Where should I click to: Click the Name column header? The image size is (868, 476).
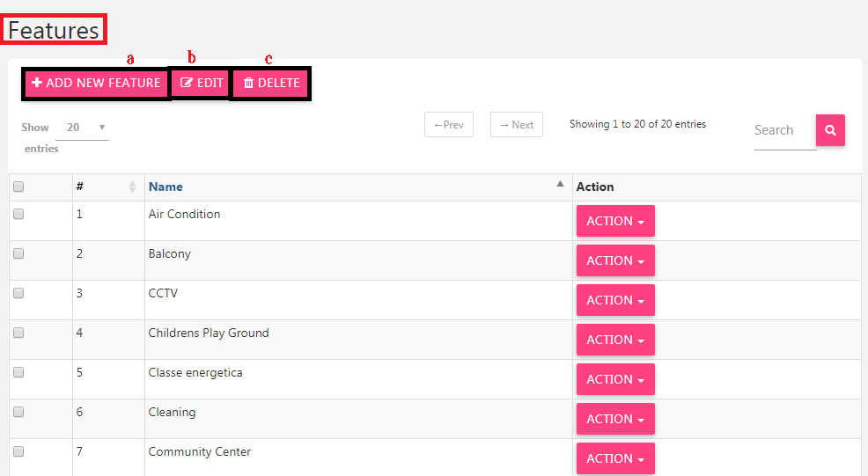click(166, 187)
